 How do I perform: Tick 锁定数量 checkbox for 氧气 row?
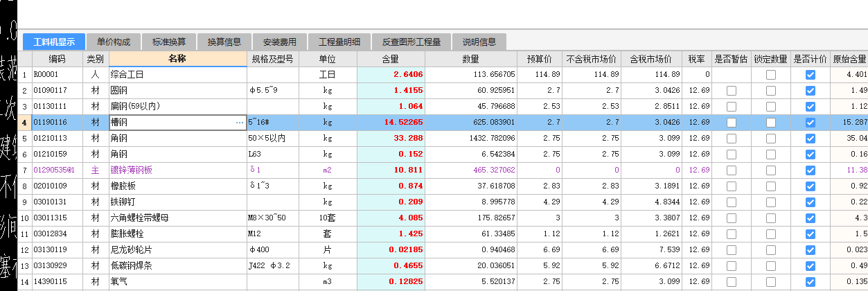771,281
